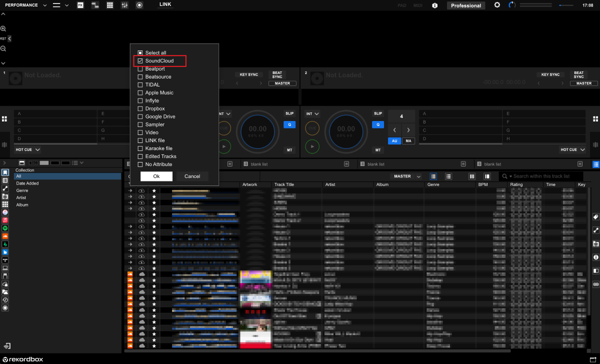Sort by the BPM column header

[483, 184]
